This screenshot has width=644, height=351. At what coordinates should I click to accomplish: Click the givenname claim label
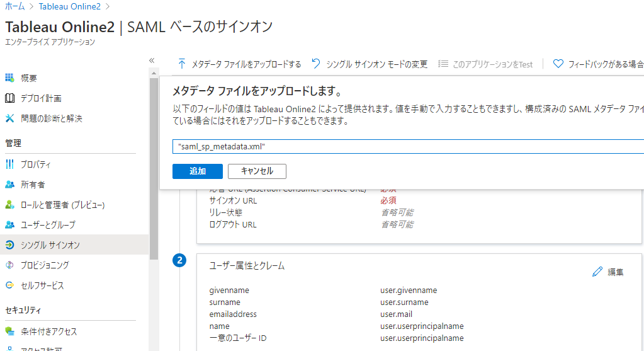[229, 290]
